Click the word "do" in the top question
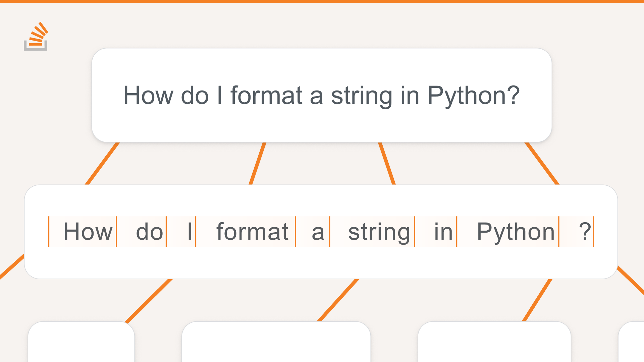 (x=195, y=96)
